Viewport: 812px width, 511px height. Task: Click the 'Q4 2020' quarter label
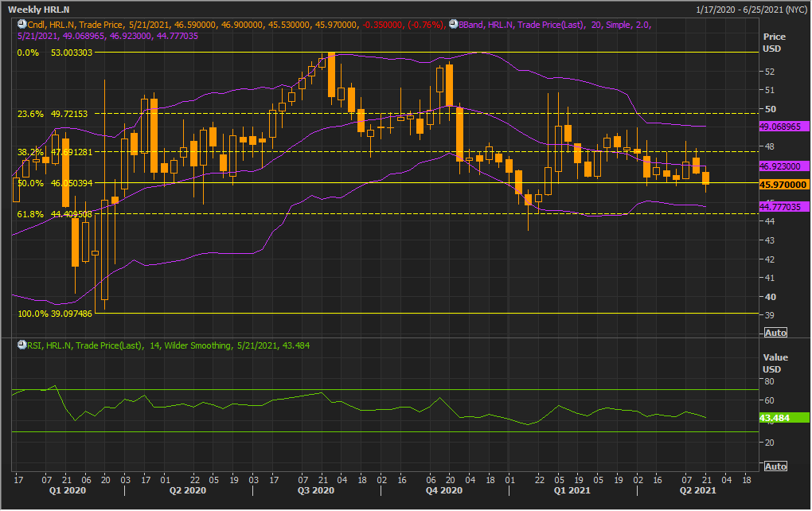443,491
